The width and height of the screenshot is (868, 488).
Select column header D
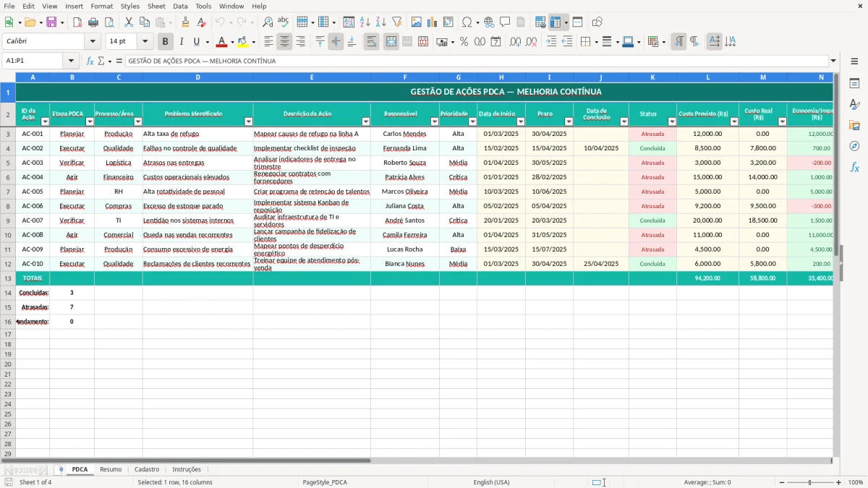(x=197, y=77)
